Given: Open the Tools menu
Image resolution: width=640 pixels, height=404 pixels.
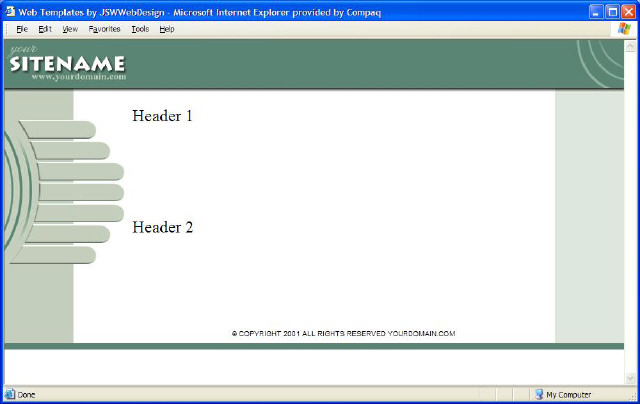Looking at the screenshot, I should 140,29.
